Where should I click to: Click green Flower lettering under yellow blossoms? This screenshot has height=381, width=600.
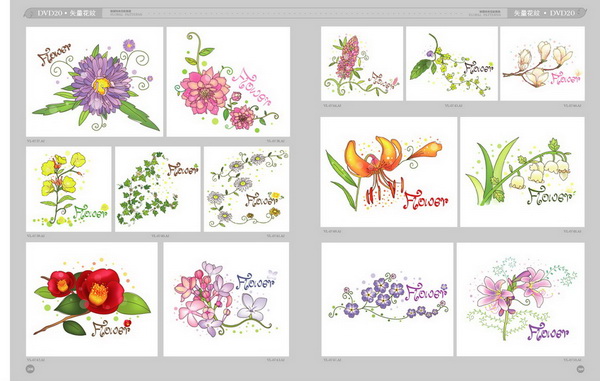91,212
